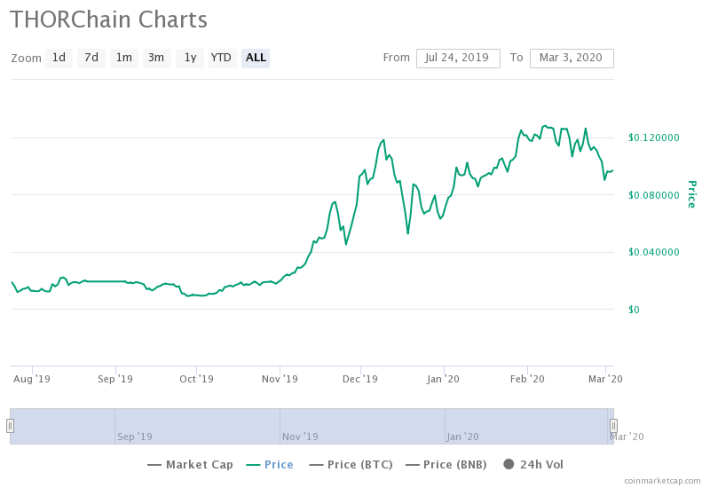Click the Jan '20 label in the navigator
Viewport: 710px width, 488px height.
462,436
